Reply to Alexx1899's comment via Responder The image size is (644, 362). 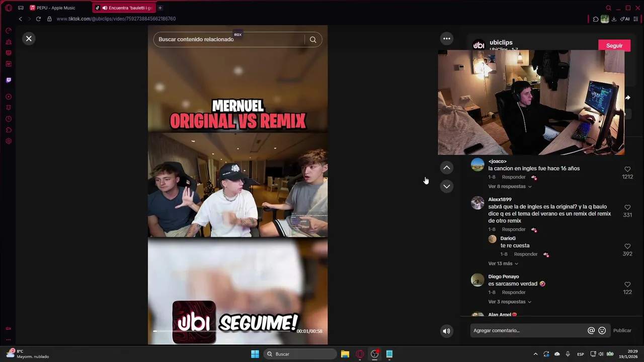click(x=514, y=229)
